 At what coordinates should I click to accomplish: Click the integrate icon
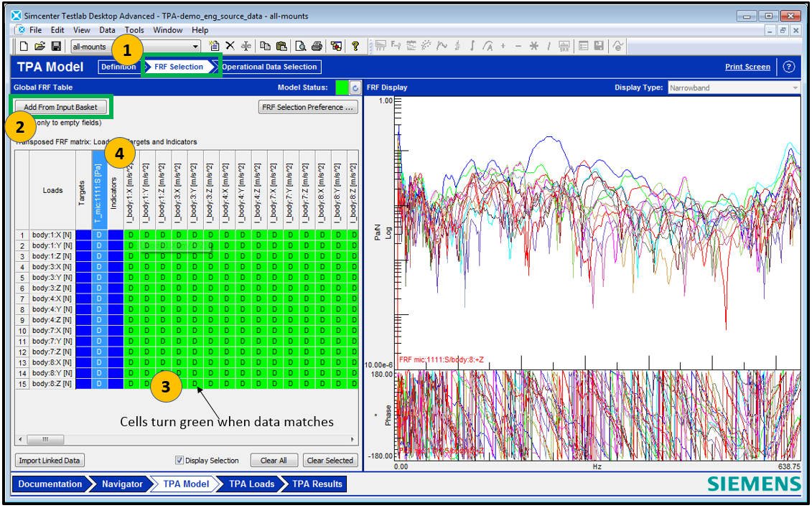[x=472, y=46]
